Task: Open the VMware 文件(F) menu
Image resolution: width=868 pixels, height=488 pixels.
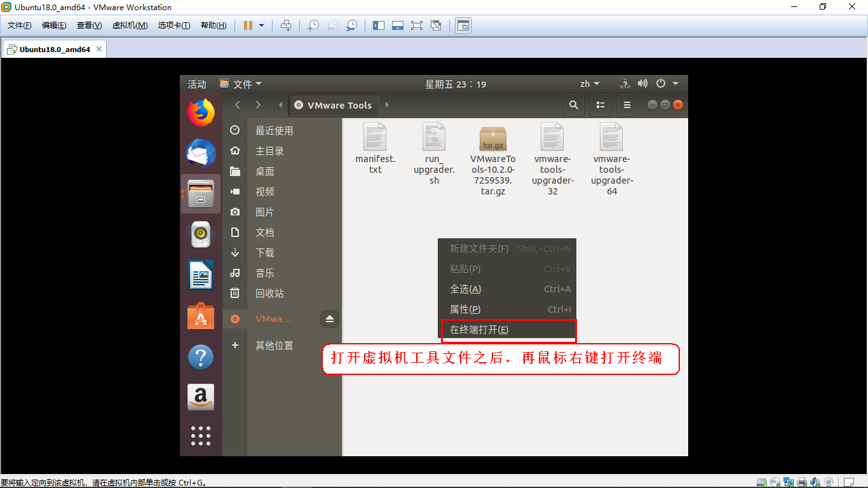Action: click(x=20, y=25)
